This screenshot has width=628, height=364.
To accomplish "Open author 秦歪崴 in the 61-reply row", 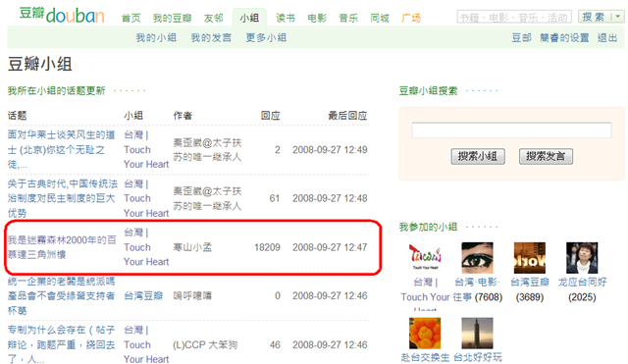I will click(x=207, y=198).
